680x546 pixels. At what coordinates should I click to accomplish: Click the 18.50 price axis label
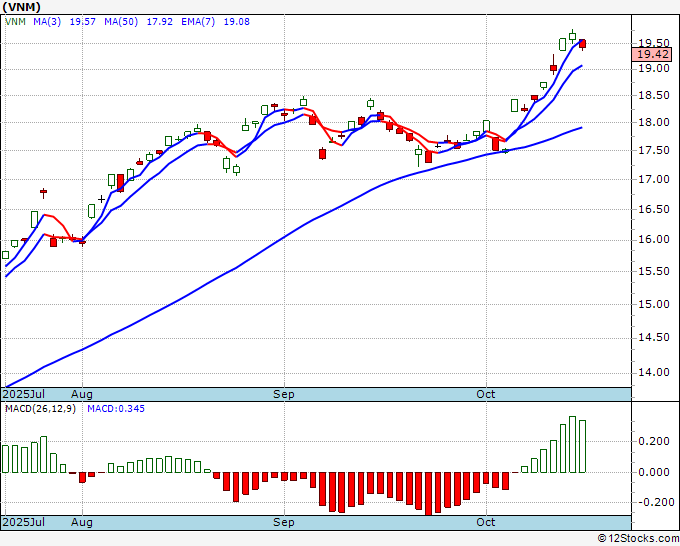click(x=654, y=95)
